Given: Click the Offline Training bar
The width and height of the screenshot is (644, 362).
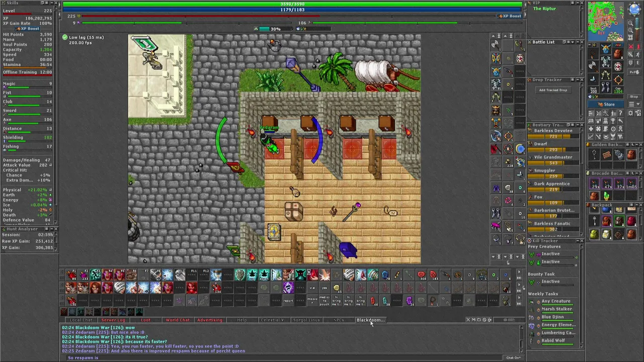Looking at the screenshot, I should tap(27, 72).
